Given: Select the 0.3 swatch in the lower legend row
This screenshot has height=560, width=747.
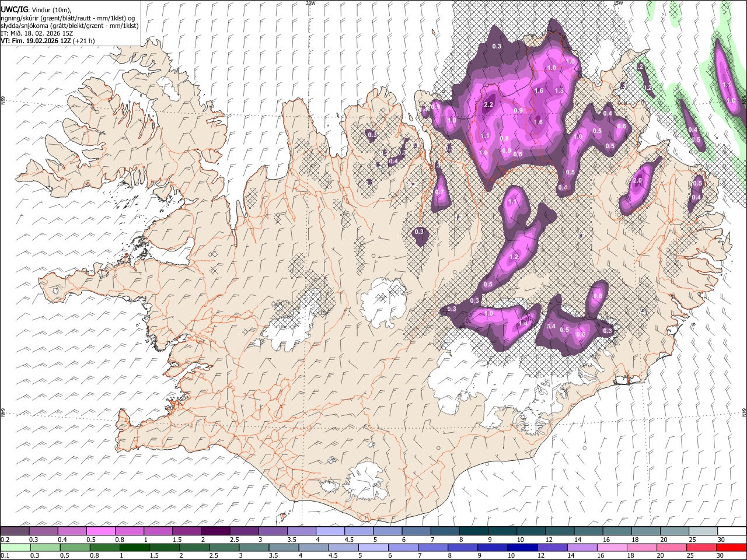Looking at the screenshot, I should point(44,547).
